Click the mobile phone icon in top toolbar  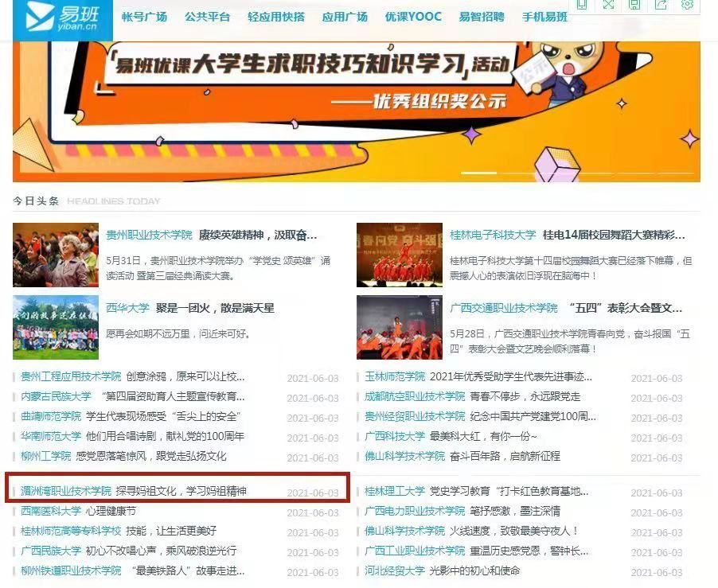point(582,5)
